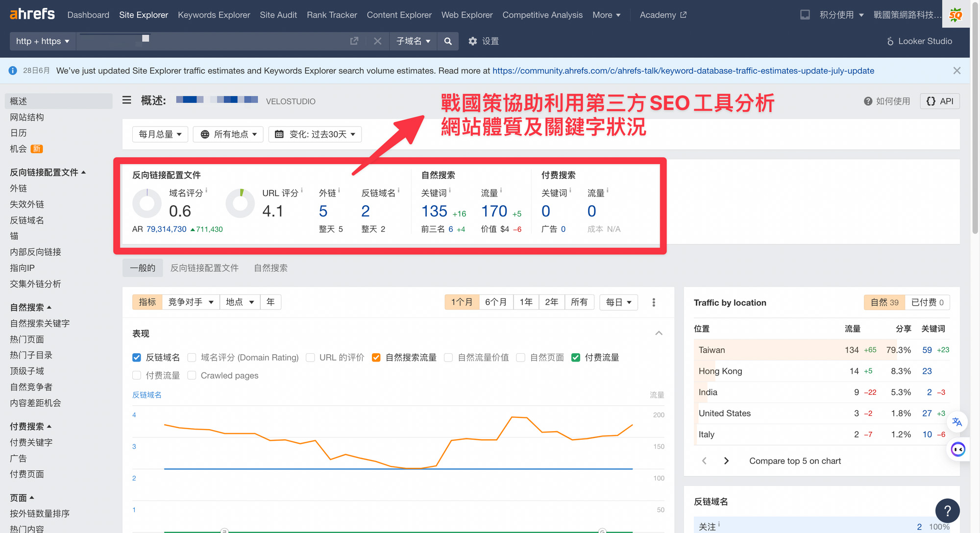The width and height of the screenshot is (980, 533).
Task: Click info icon next to 反链域名 metric
Action: 398,190
